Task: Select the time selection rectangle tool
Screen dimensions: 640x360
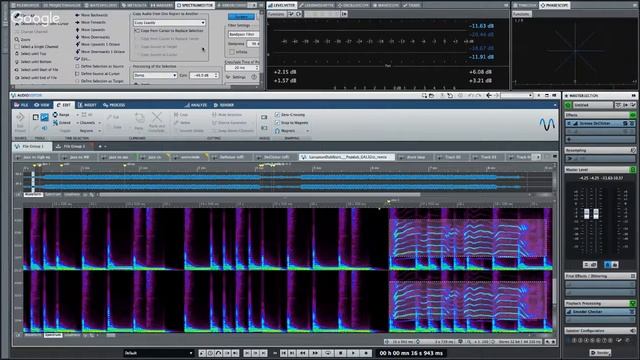Action: coord(36,118)
